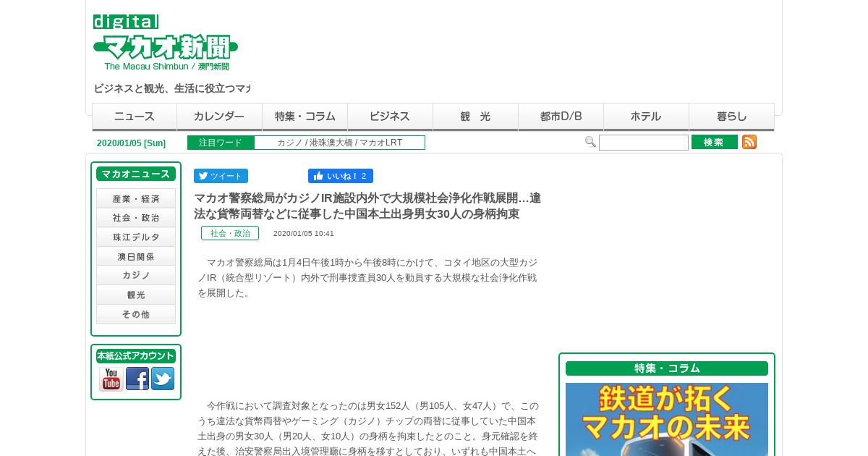Viewport: 868px width, 456px height.
Task: Select 産業・経済 in Macau news sidebar
Action: coord(136,198)
